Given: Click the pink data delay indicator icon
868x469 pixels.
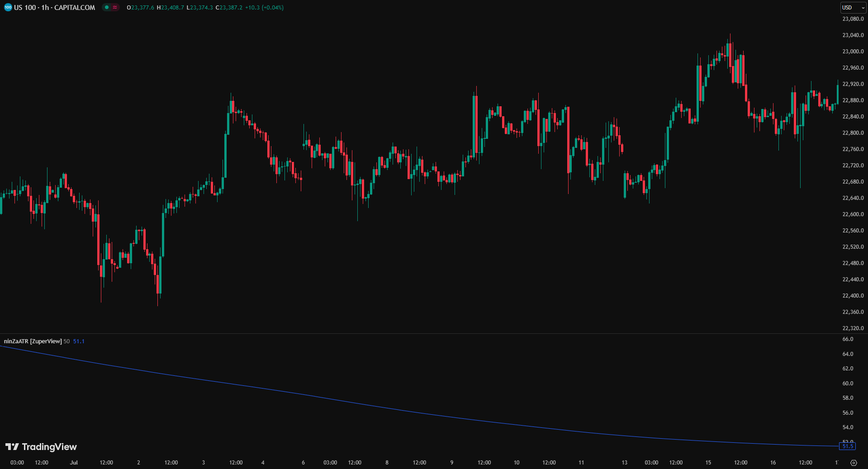Looking at the screenshot, I should pyautogui.click(x=115, y=7).
